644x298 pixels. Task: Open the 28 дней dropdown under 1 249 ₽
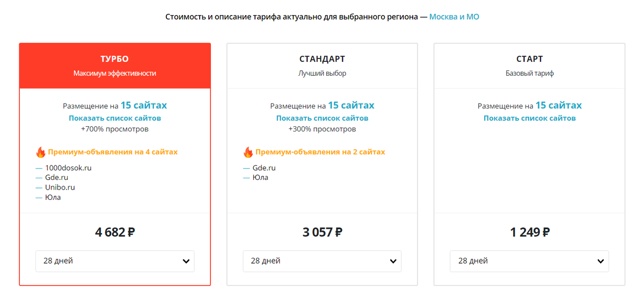(529, 261)
